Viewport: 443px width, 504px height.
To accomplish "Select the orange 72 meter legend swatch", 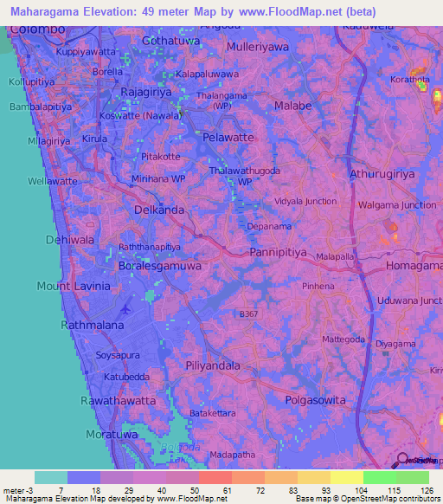I will tap(281, 477).
